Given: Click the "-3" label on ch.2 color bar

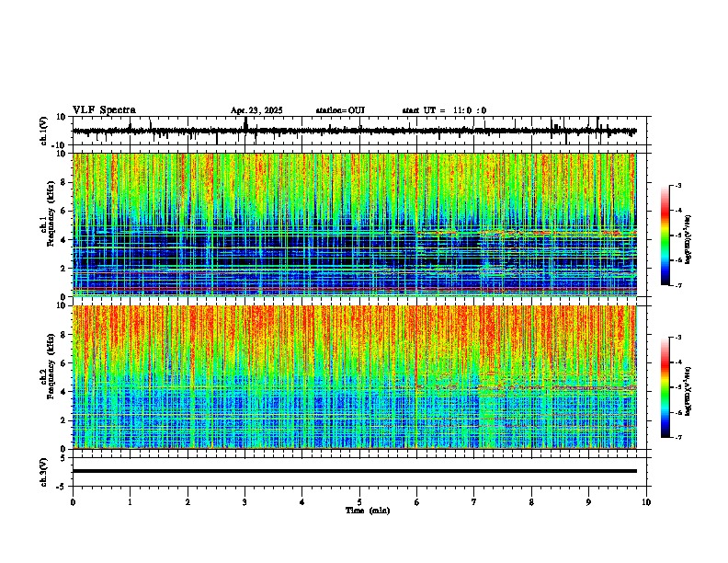Looking at the screenshot, I should [x=677, y=338].
